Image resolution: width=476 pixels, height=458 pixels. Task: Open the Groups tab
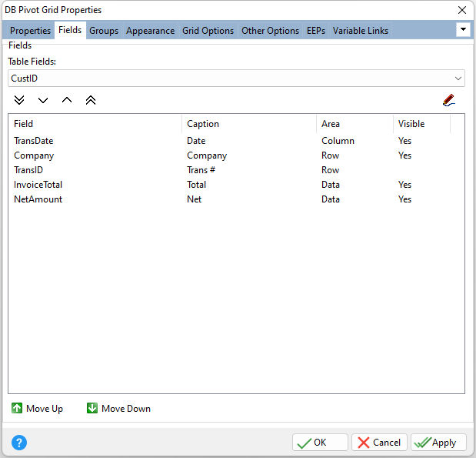pyautogui.click(x=104, y=31)
